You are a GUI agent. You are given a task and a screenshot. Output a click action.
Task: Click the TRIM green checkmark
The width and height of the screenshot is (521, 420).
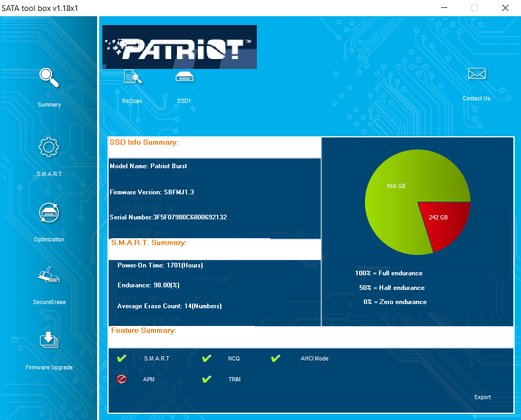click(207, 379)
